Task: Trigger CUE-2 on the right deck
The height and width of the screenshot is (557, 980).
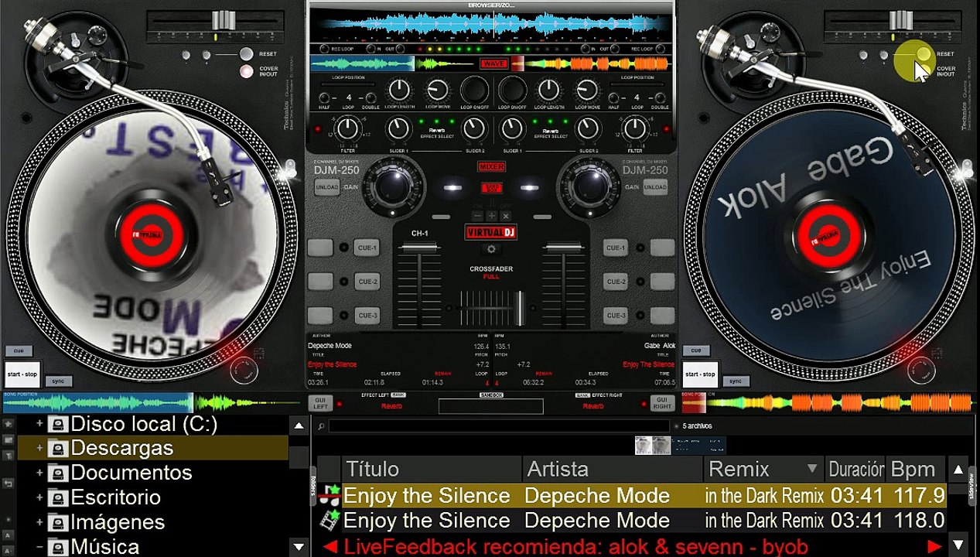Action: coord(616,282)
